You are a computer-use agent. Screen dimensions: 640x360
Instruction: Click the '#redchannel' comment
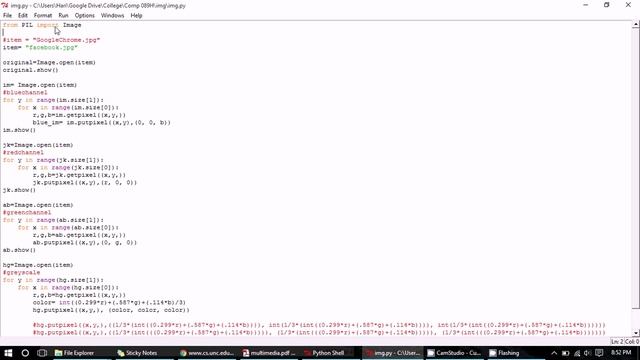pyautogui.click(x=23, y=153)
